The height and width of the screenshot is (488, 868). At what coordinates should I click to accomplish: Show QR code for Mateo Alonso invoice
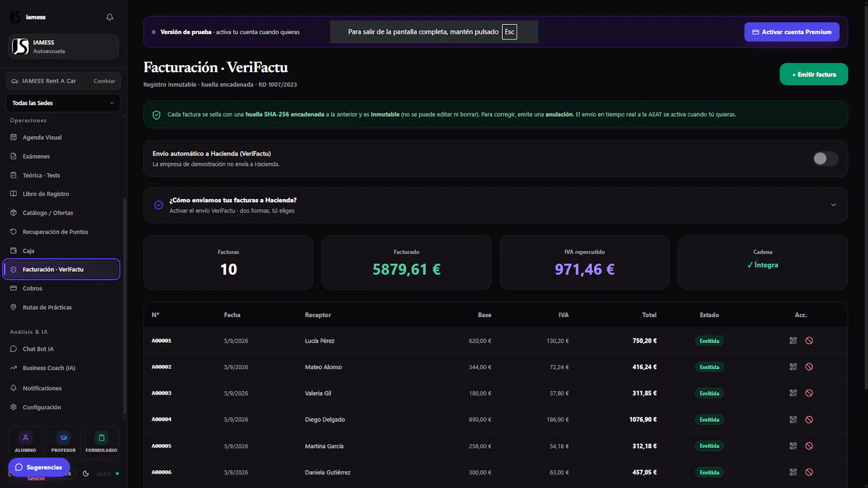coord(793,367)
